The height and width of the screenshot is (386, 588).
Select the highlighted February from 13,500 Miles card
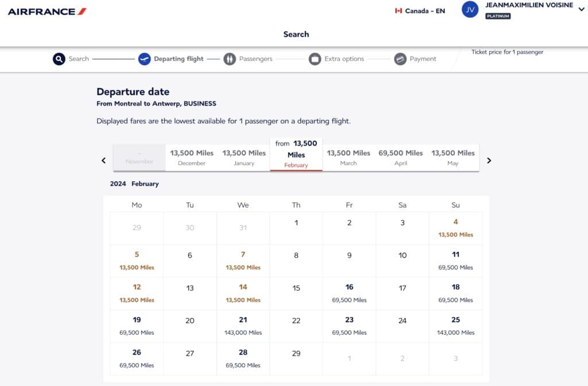(x=296, y=155)
